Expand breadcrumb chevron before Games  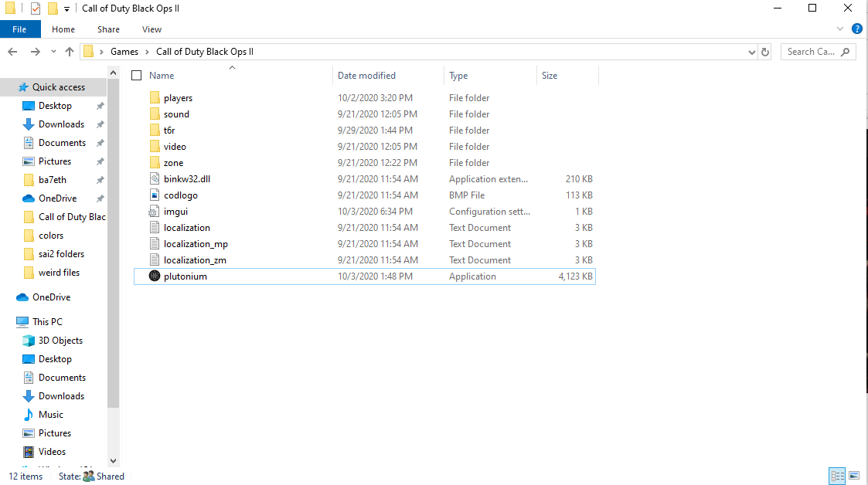[x=101, y=52]
